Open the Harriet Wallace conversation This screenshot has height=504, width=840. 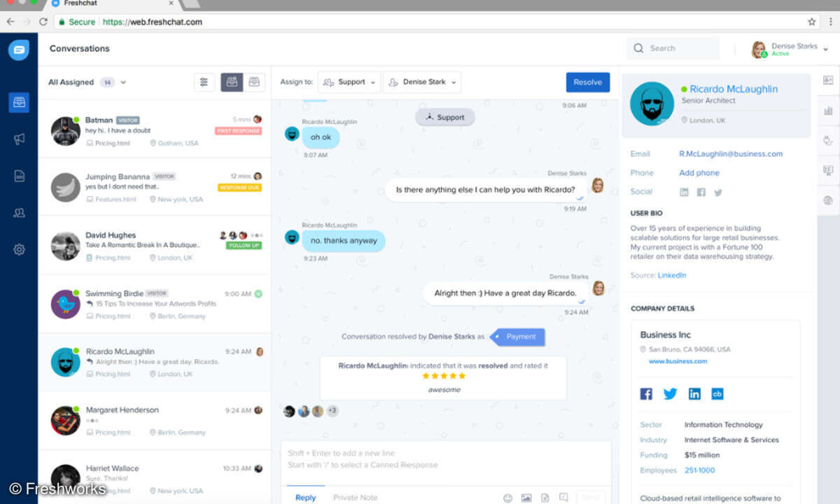[155, 477]
